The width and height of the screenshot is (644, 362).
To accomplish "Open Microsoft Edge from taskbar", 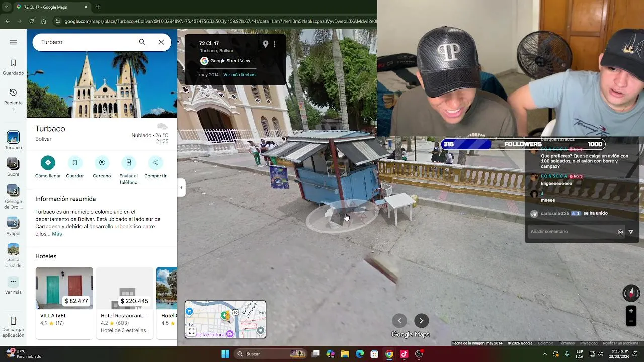I will (x=360, y=354).
